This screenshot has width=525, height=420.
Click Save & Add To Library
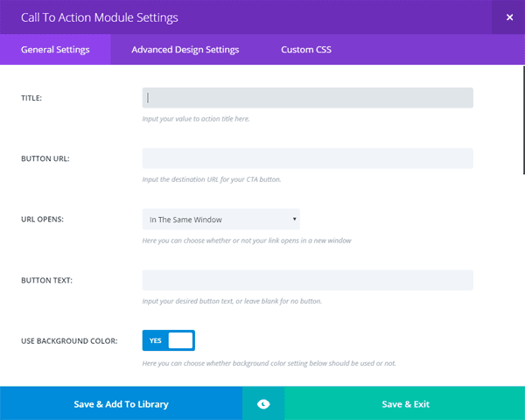coord(121,404)
